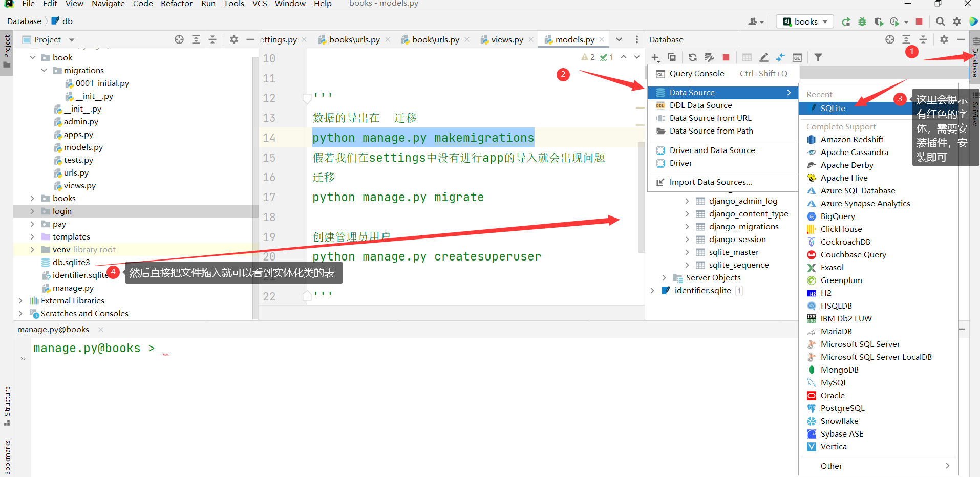Image resolution: width=980 pixels, height=477 pixels.
Task: Click the Filter funnel icon in Database panel
Action: click(x=818, y=57)
